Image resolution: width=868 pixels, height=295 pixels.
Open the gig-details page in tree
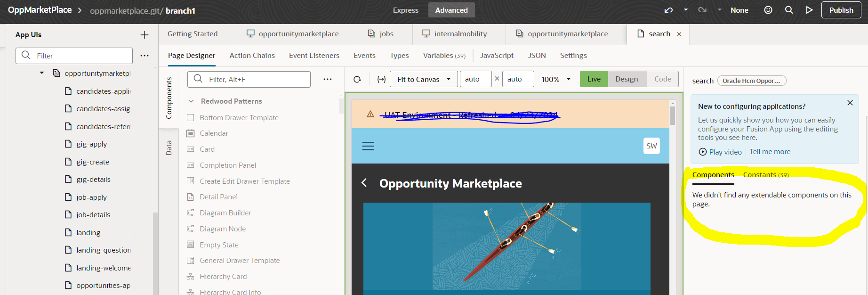93,180
